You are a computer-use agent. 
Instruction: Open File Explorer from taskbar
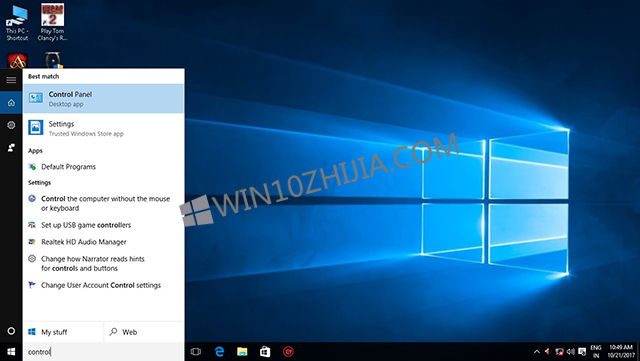tap(242, 352)
